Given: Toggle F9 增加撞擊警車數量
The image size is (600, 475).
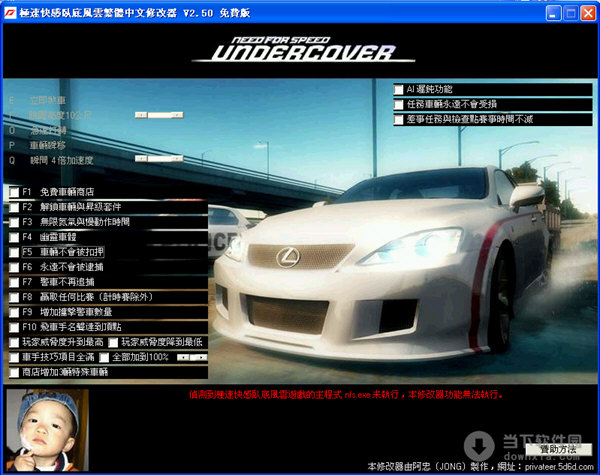Looking at the screenshot, I should pos(14,312).
